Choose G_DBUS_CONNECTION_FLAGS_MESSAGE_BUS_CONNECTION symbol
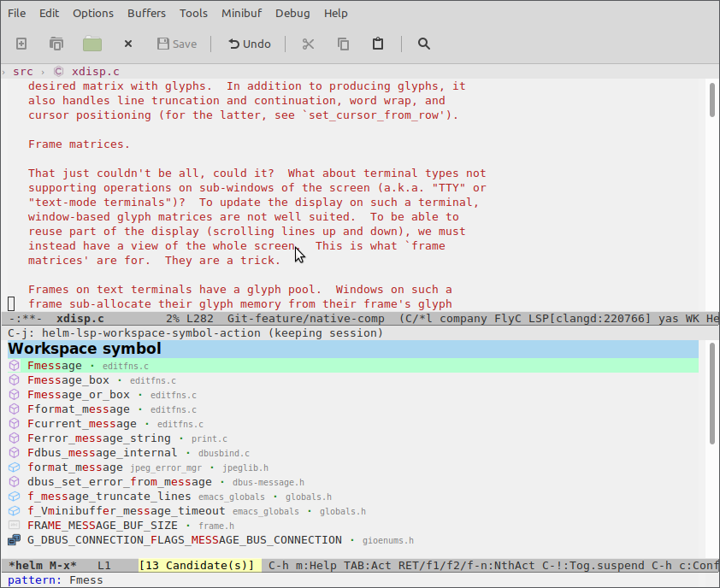Viewport: 720px width, 588px height. tap(184, 540)
